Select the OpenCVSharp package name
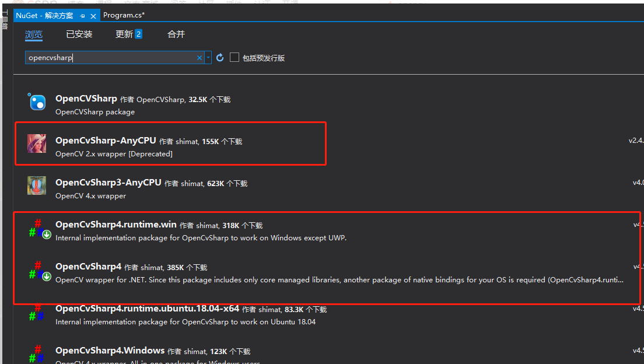 point(86,99)
